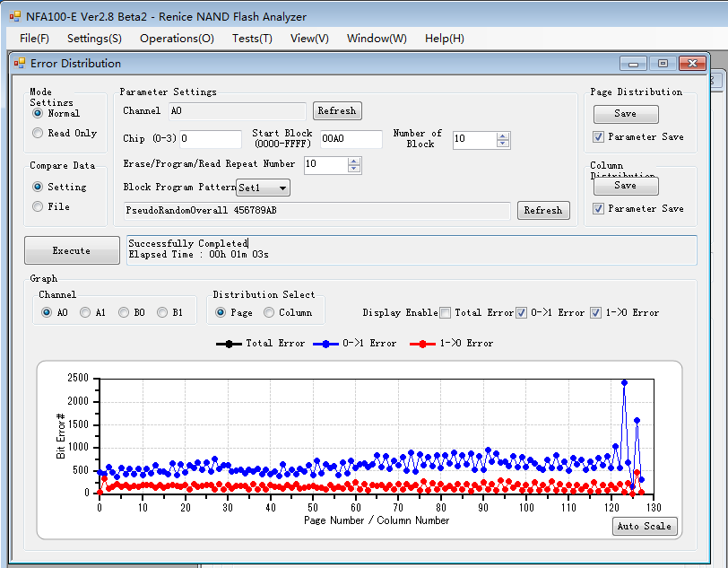Select Normal mode radio button
Viewport: 728px width, 568px height.
click(x=38, y=113)
